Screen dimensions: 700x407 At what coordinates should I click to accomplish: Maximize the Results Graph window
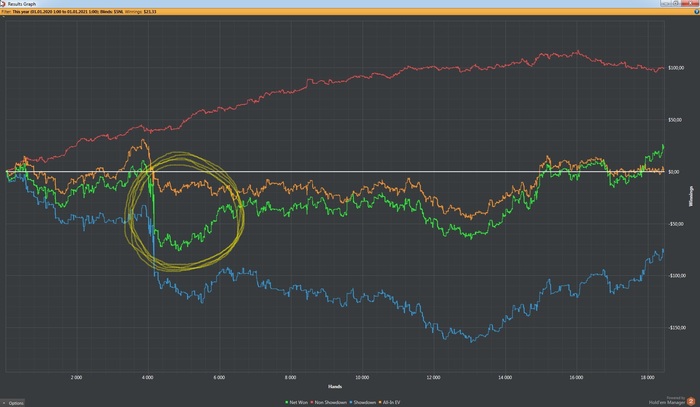point(676,4)
